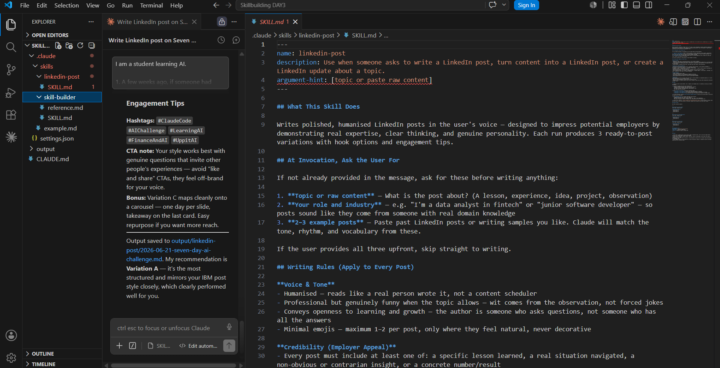
Task: Click the microphone voice input icon
Action: tap(229, 327)
